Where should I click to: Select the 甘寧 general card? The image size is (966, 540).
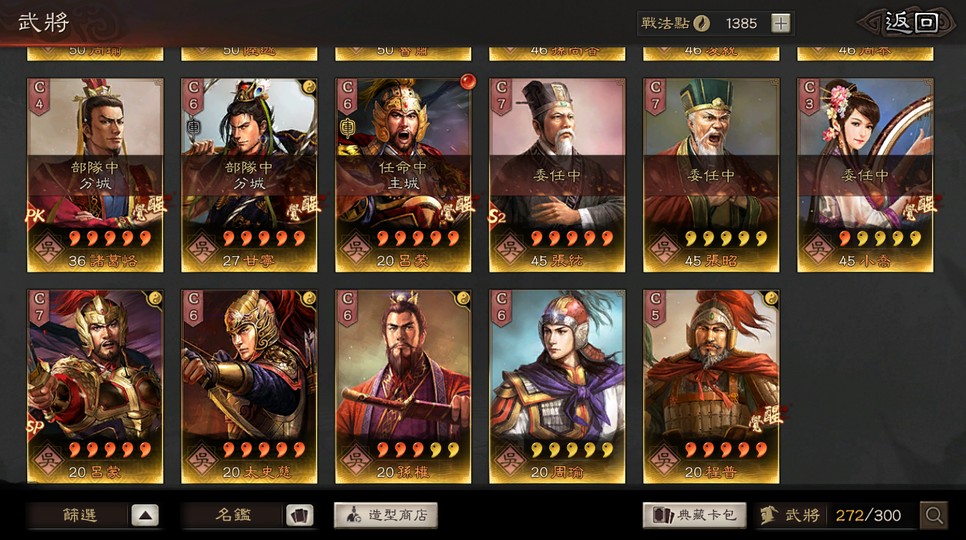click(x=249, y=175)
